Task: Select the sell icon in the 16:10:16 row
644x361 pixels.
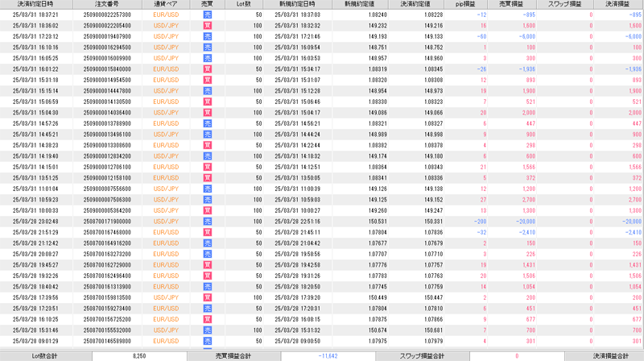Action: click(208, 48)
